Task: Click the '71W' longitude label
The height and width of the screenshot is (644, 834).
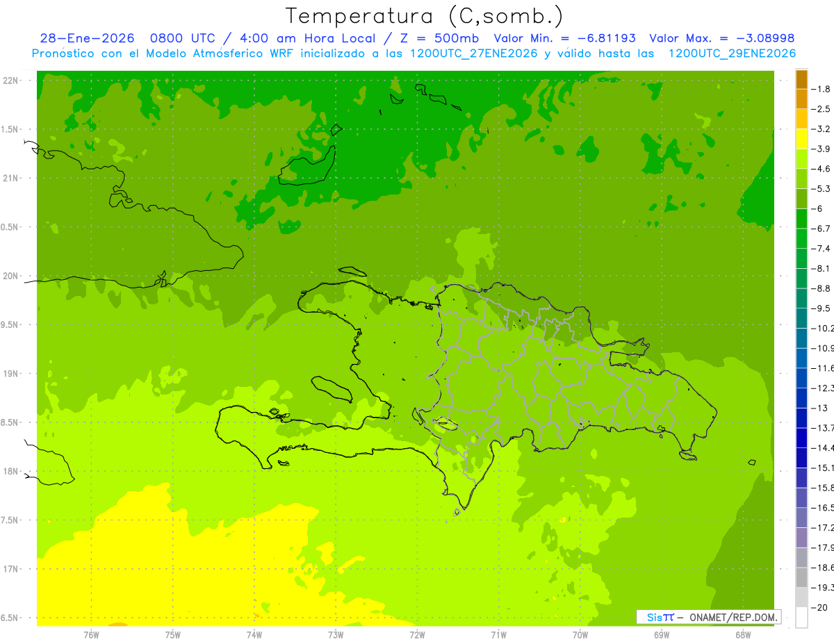Action: [498, 635]
